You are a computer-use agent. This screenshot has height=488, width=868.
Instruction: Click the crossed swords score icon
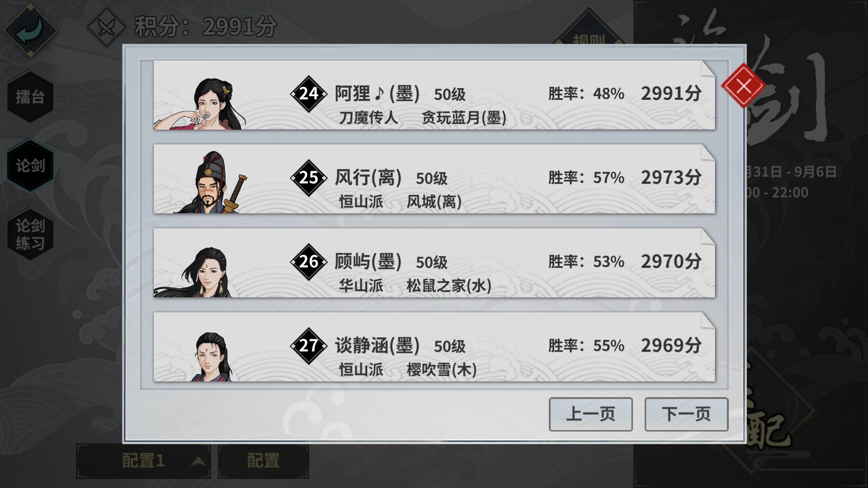[106, 27]
